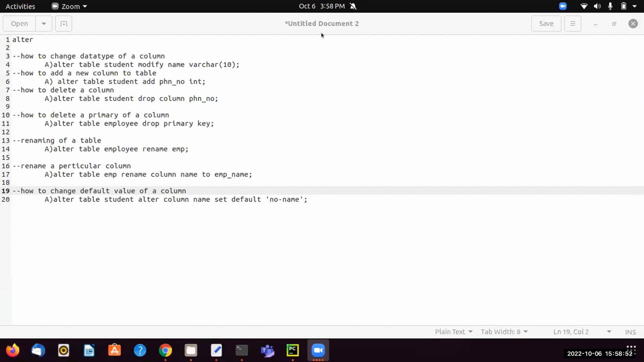
Task: Open the Activities overview
Action: tap(20, 6)
